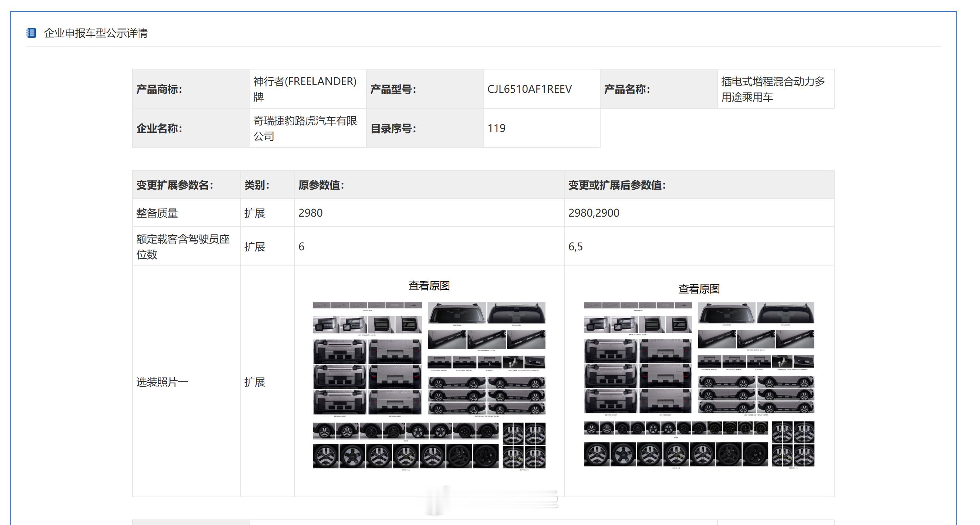Open the 查看原图 link in the changed value column
Viewport: 980px width, 525px height.
699,289
